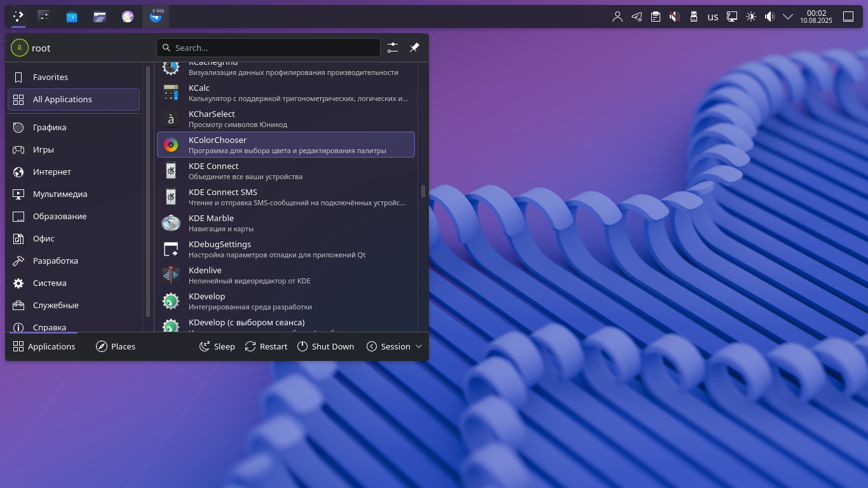Click the category sidebar scrollbar

click(x=148, y=191)
